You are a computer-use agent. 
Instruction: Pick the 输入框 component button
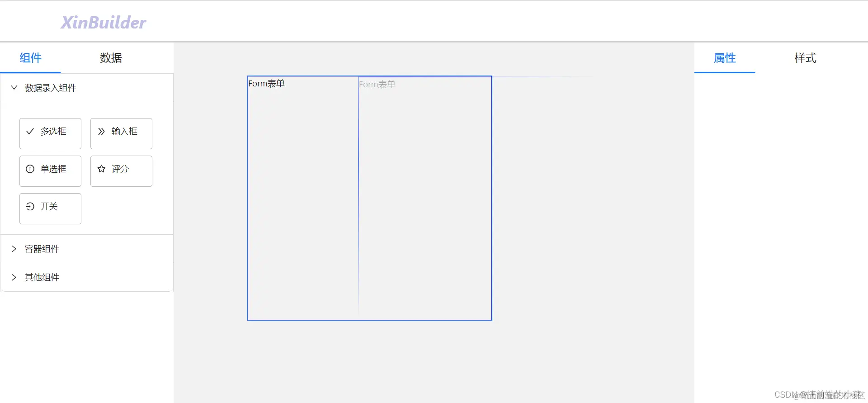121,133
